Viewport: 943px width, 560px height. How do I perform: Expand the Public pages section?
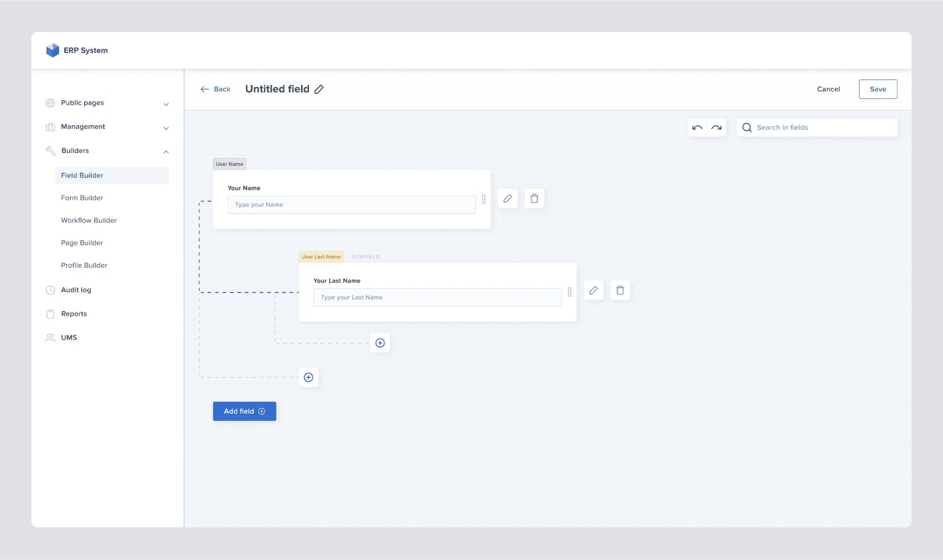click(166, 104)
